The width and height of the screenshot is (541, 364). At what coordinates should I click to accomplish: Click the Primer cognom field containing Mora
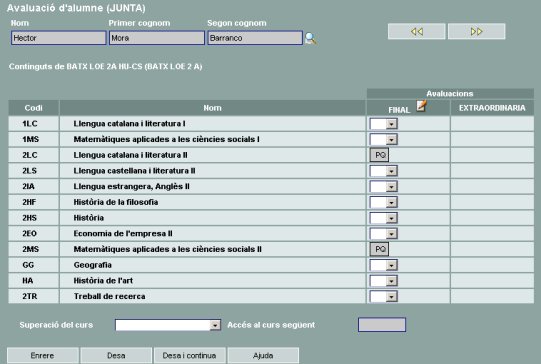pos(157,38)
